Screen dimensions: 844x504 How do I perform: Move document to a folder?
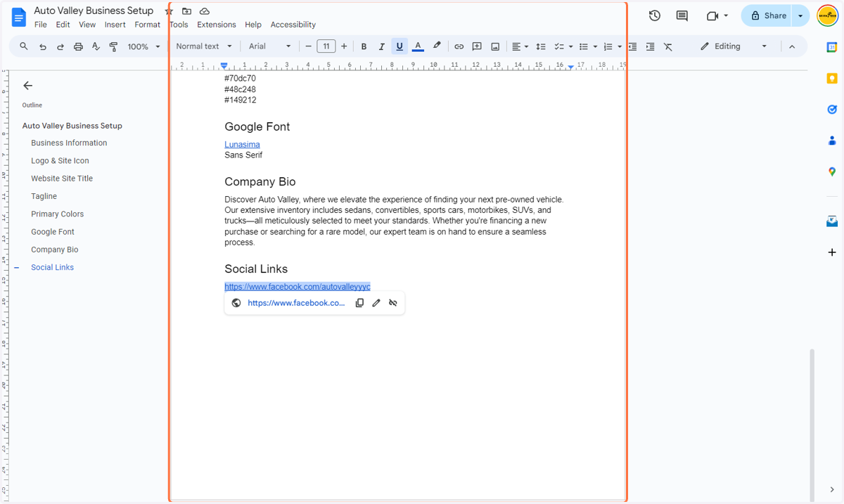[186, 11]
